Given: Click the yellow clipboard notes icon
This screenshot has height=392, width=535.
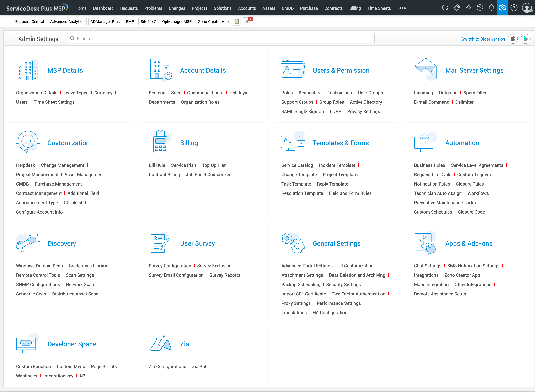Looking at the screenshot, I should pos(237,22).
